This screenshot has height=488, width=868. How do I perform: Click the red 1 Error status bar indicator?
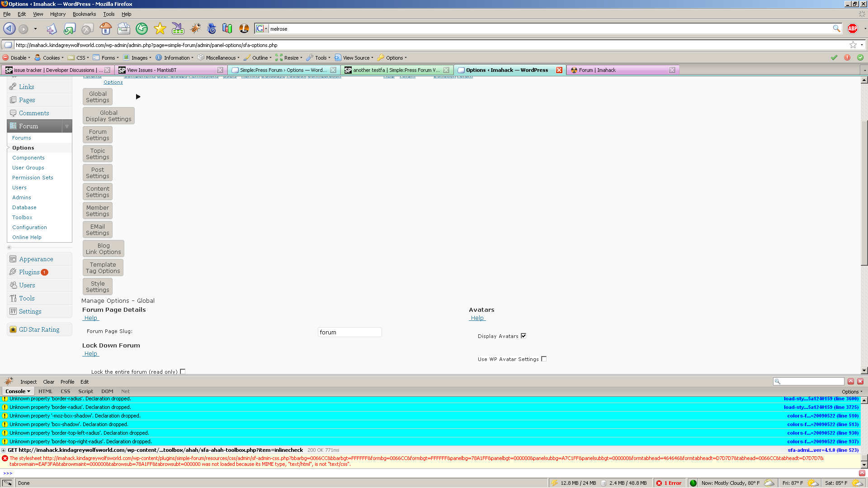coord(669,483)
